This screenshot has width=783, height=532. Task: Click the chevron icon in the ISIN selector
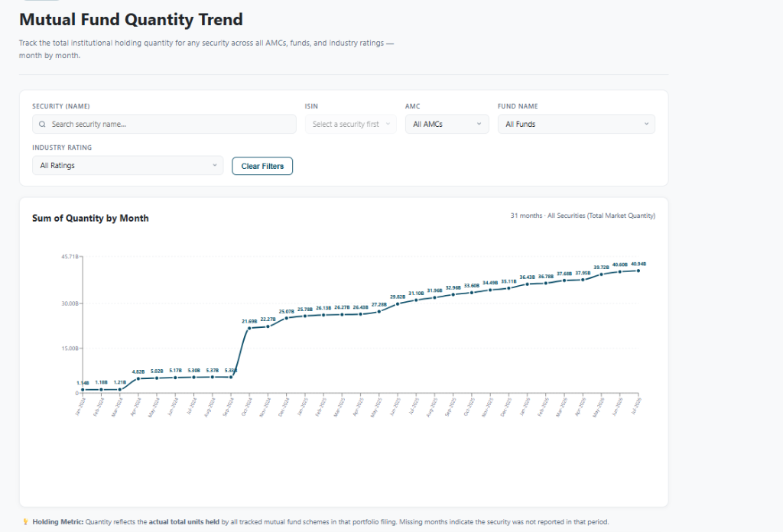[x=388, y=124]
